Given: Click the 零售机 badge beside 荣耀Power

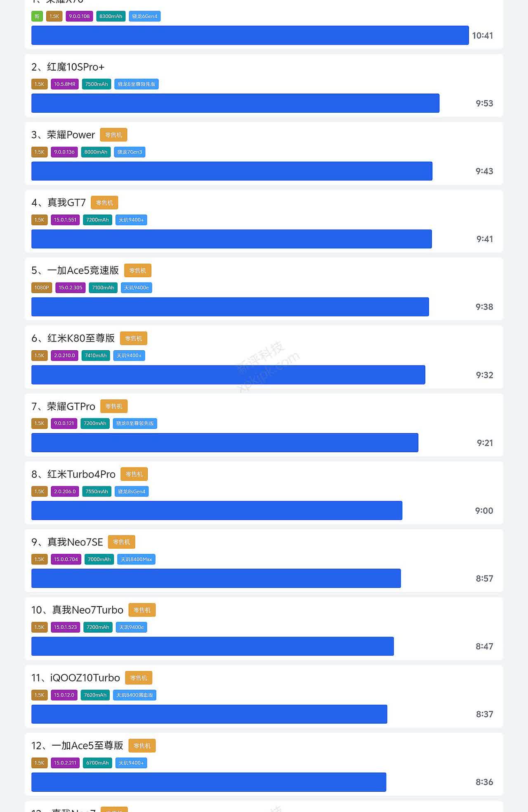Looking at the screenshot, I should click(x=113, y=135).
